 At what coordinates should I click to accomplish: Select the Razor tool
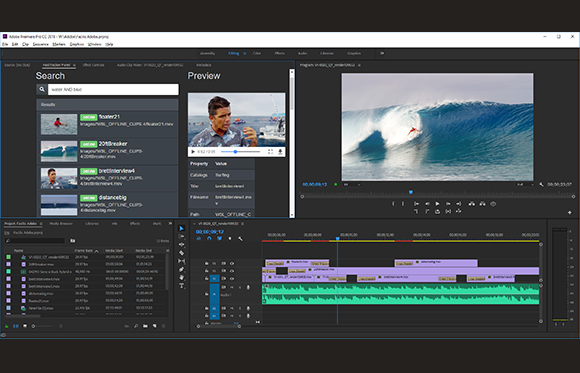(182, 253)
